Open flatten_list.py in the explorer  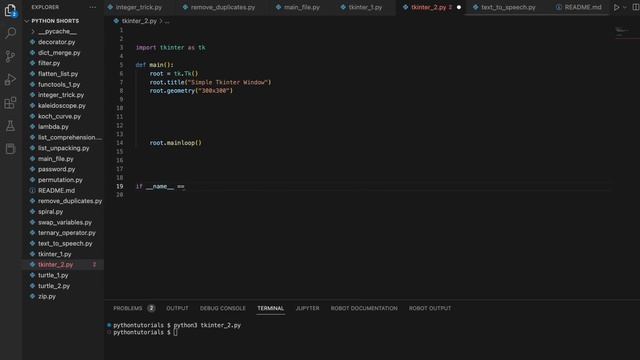[58, 74]
